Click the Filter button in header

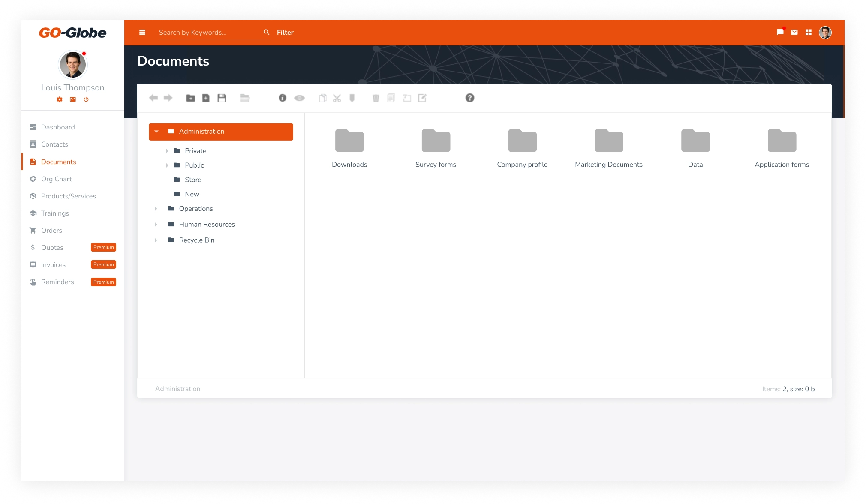coord(285,33)
